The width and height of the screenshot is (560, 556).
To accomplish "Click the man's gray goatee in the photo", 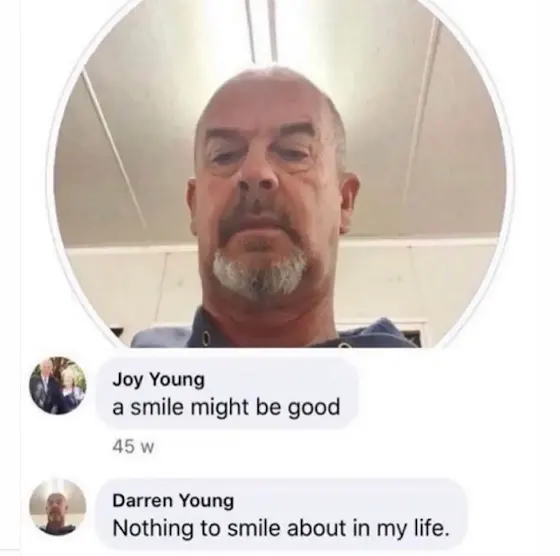I will coord(259,273).
